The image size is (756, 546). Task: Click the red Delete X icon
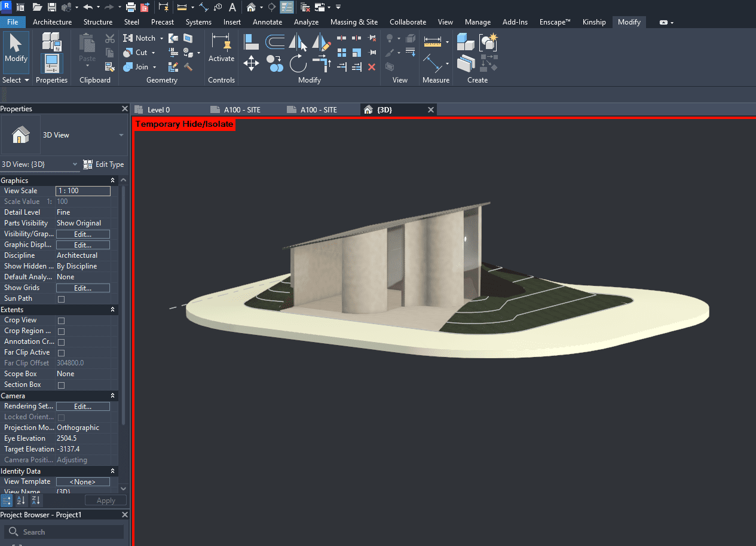pyautogui.click(x=372, y=67)
